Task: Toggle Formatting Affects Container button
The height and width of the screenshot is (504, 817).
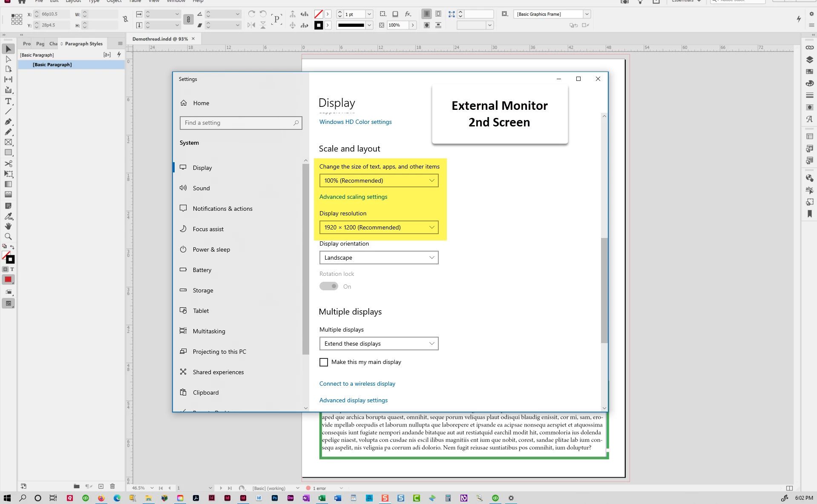Action: [x=6, y=269]
